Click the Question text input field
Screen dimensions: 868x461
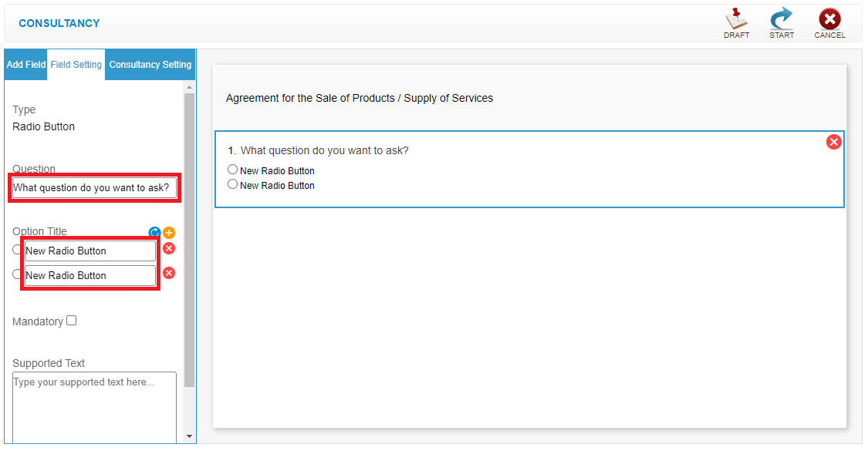94,187
